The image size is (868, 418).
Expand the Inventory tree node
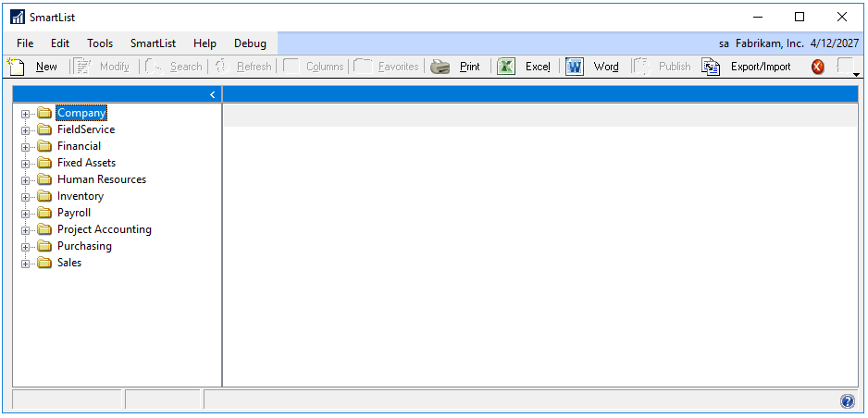coord(25,197)
